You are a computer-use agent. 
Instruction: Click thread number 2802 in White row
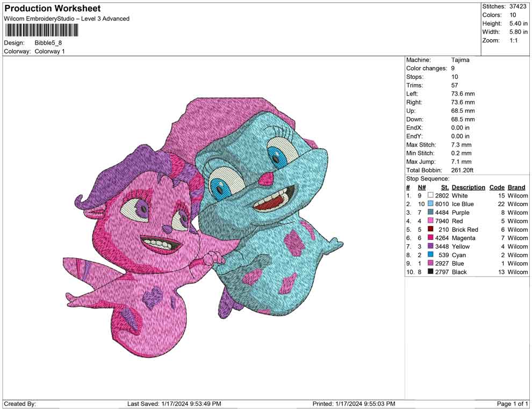[x=442, y=195]
